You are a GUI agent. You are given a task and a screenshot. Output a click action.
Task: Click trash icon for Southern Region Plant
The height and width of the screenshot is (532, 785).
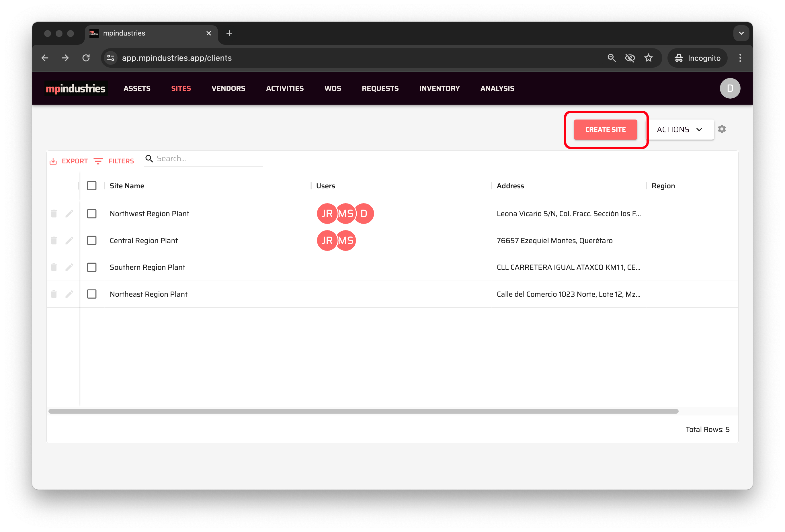(x=54, y=267)
